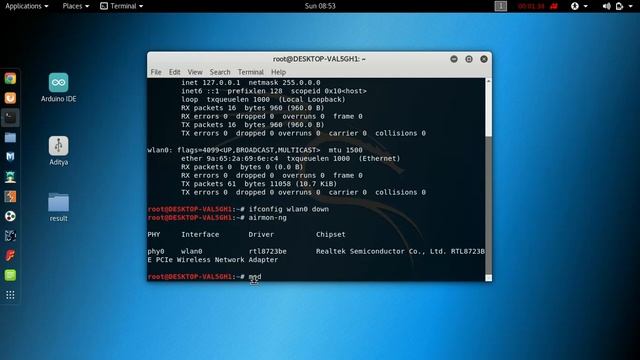Click the 'phy0' text in airmon output

point(156,251)
